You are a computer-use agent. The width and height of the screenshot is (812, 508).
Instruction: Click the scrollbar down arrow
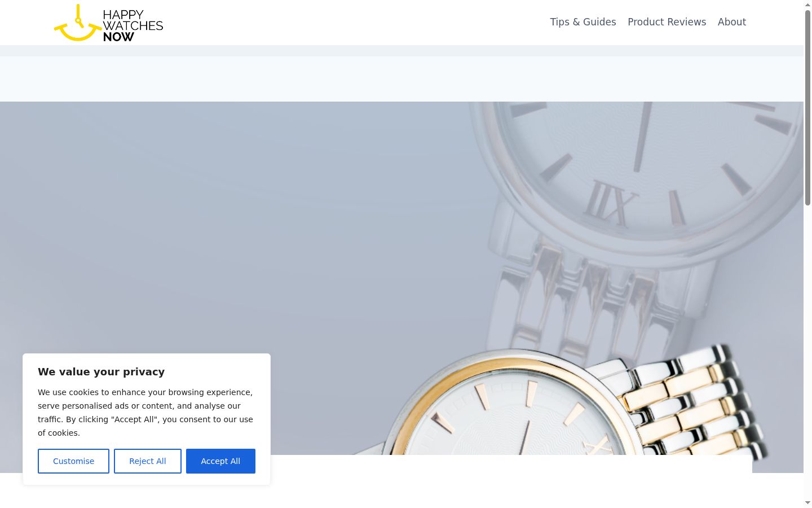[807, 503]
